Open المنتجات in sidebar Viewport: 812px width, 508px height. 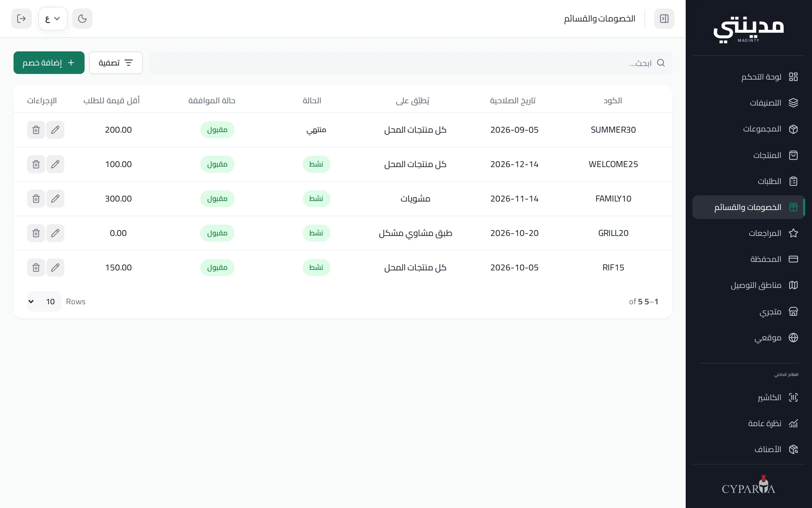pyautogui.click(x=749, y=155)
